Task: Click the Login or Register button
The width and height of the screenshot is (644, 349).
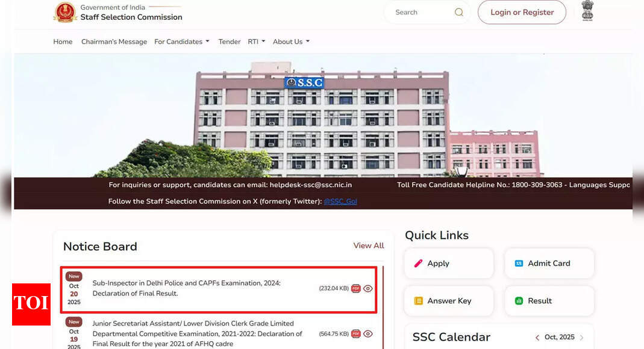Action: coord(522,13)
